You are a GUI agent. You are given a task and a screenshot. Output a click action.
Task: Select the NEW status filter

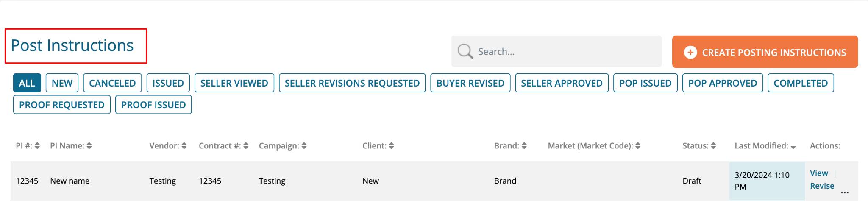(62, 83)
